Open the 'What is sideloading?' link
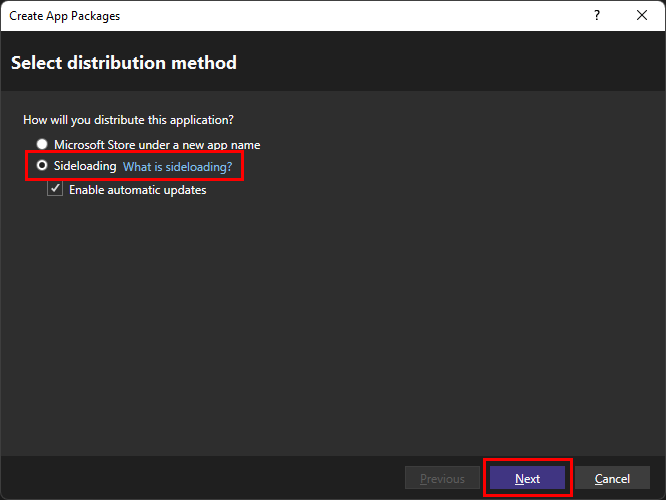The width and height of the screenshot is (666, 500). [177, 166]
